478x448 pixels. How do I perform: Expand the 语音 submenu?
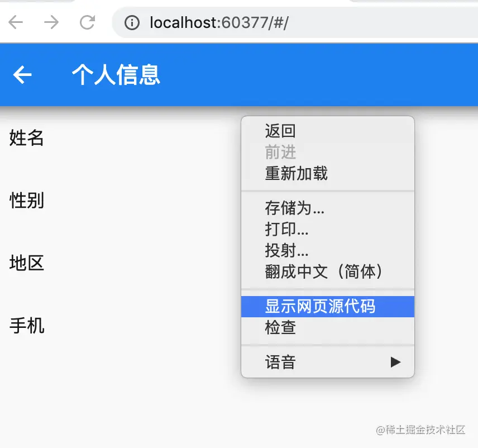click(x=328, y=363)
